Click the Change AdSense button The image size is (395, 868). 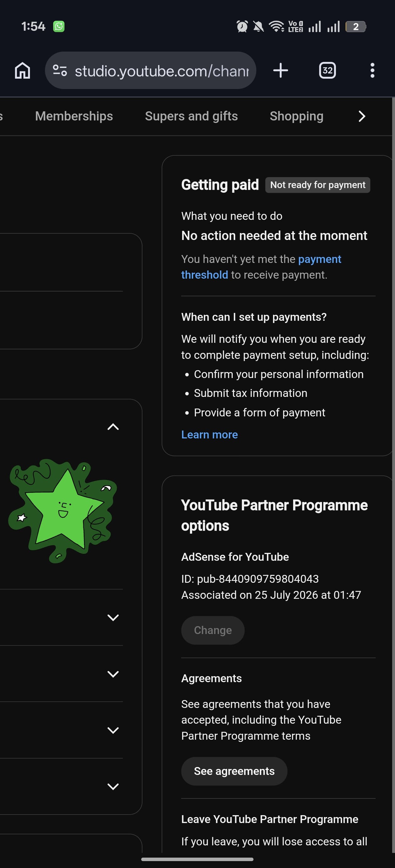click(x=213, y=631)
